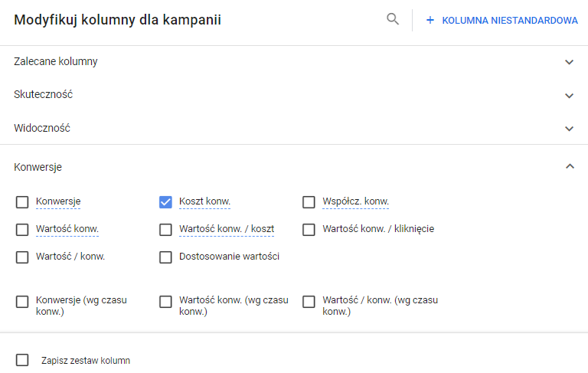Expand the Widoczność section chevron

(569, 129)
